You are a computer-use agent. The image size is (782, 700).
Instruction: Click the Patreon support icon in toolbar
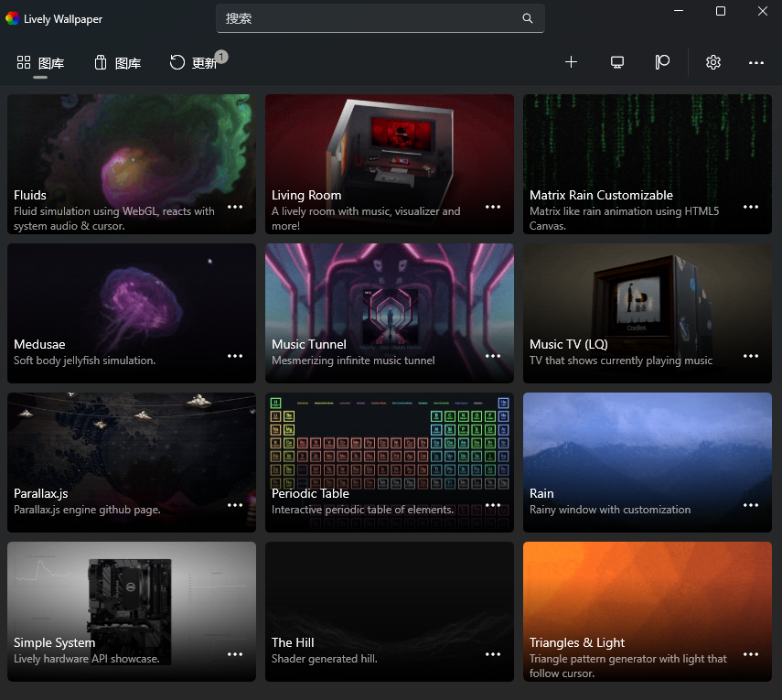coord(663,62)
